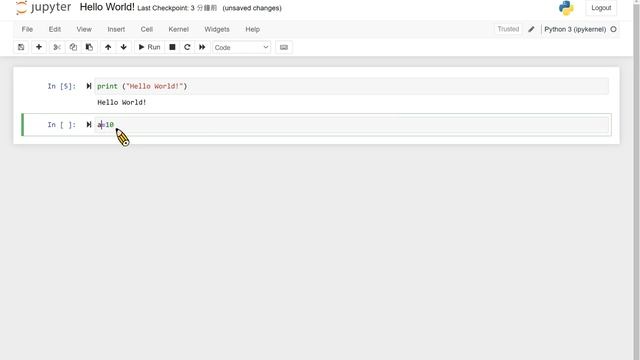Click Python 3 (ipykernel) kernel name
This screenshot has height=360, width=640.
pos(575,29)
